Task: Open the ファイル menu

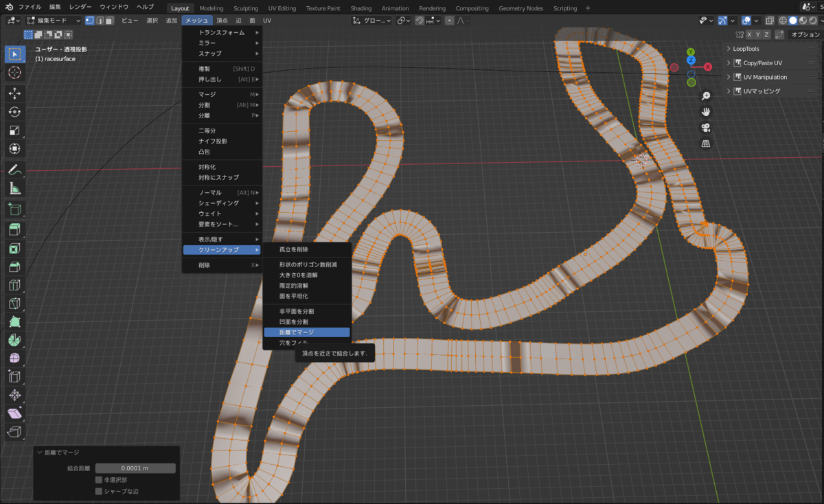Action: point(30,7)
